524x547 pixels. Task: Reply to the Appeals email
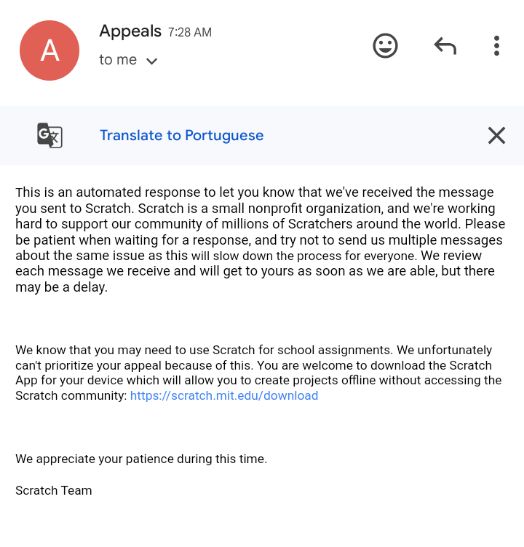point(445,46)
